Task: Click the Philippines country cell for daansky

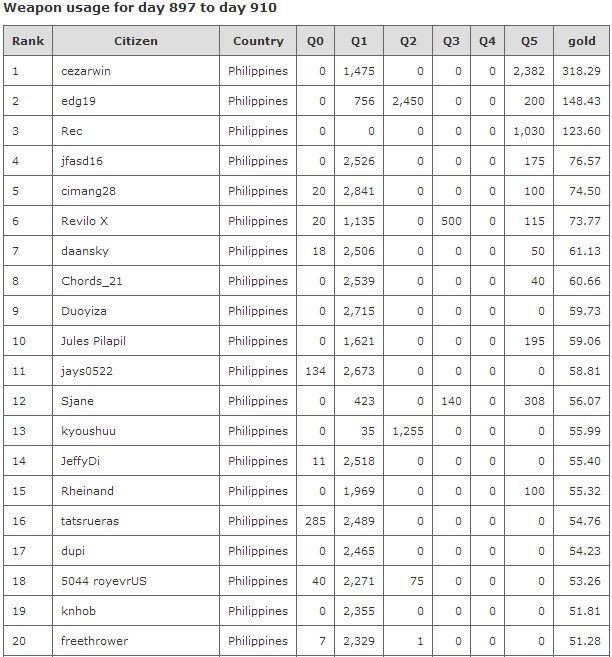Action: 258,251
